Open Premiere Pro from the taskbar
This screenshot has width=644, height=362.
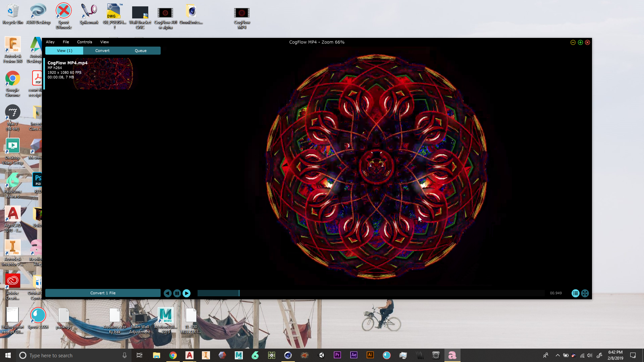[x=337, y=355]
